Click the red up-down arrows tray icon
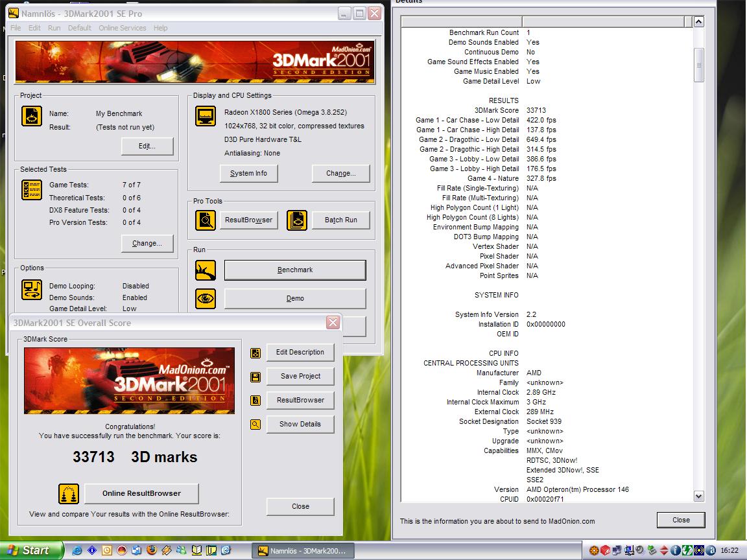The image size is (747, 560). [x=663, y=550]
